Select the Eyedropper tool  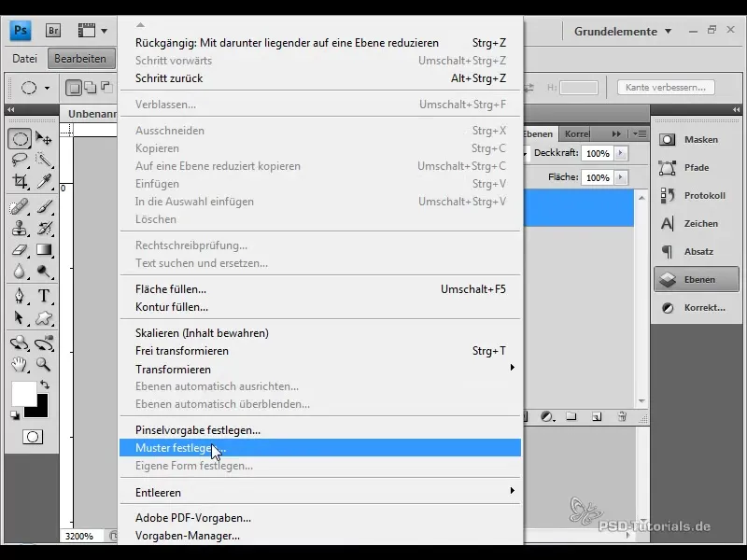coord(44,181)
